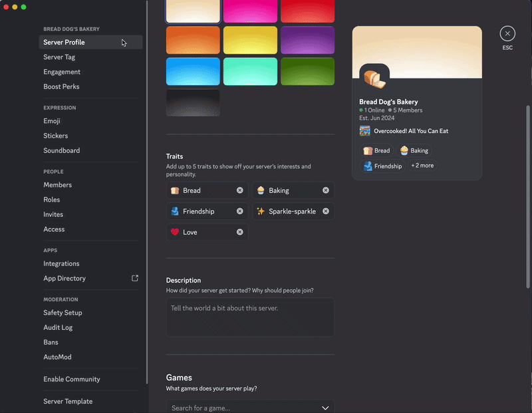Show the +2 more traits in preview
Screen dimensions: 532x413
tap(422, 166)
